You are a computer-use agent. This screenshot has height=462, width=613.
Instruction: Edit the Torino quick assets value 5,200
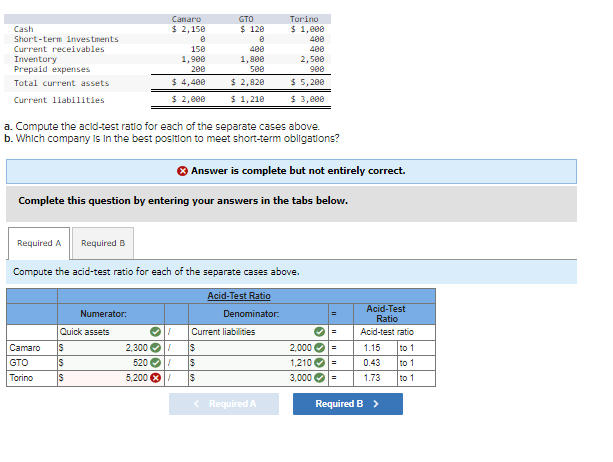click(x=111, y=378)
